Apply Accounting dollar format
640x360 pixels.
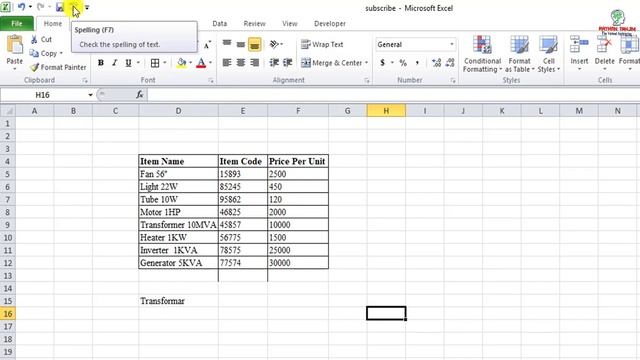[382, 63]
